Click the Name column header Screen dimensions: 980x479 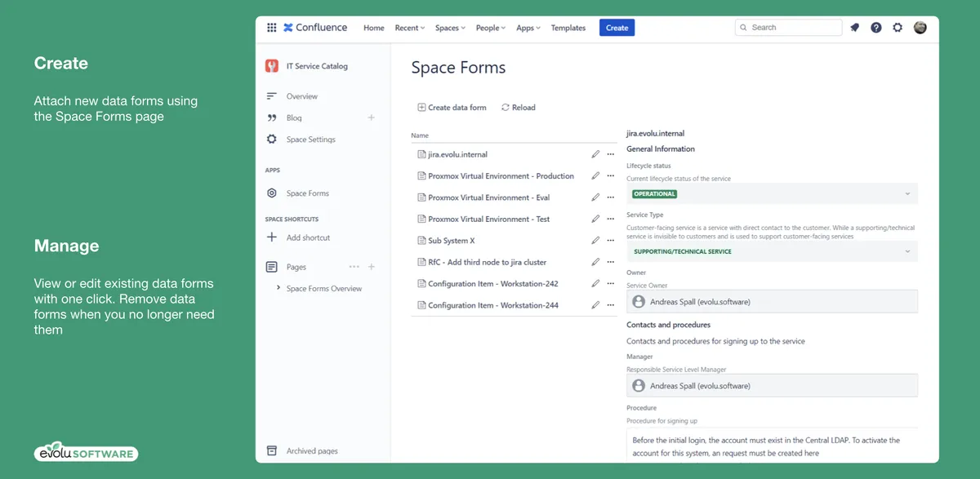(x=420, y=135)
